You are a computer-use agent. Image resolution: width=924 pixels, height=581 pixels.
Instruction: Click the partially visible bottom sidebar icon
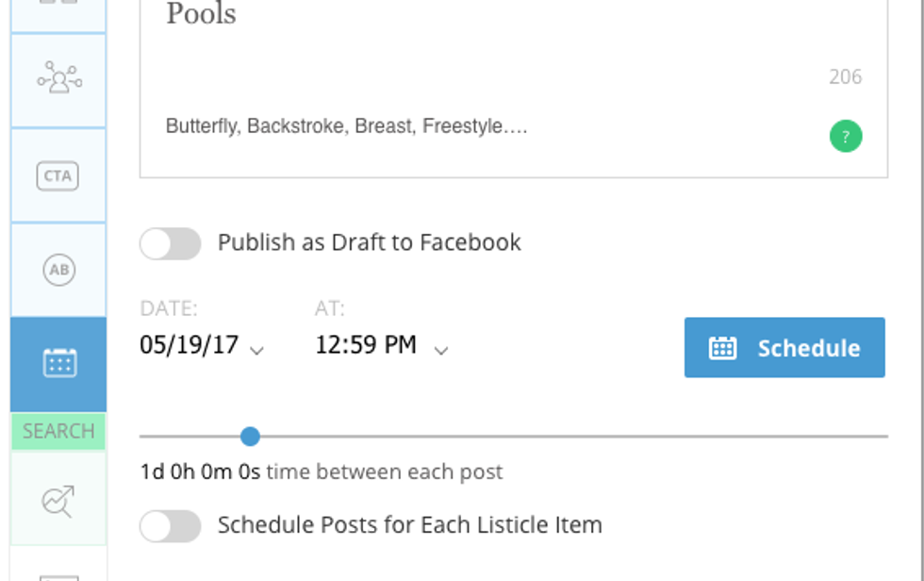[58, 571]
